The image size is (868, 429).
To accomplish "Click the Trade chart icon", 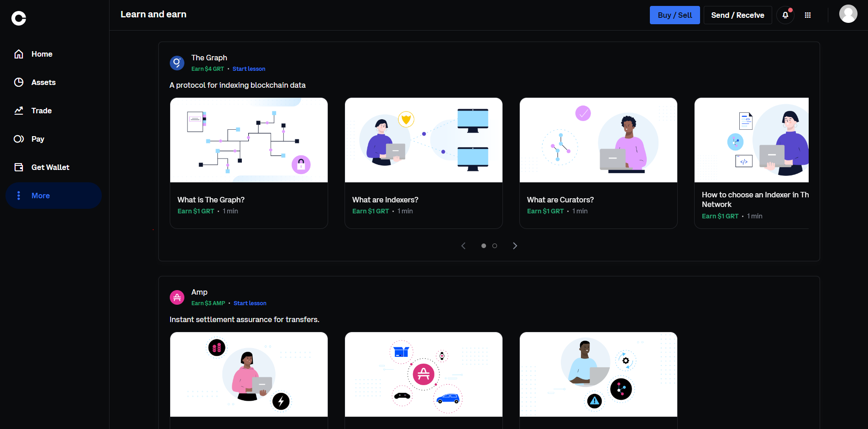I will click(19, 111).
